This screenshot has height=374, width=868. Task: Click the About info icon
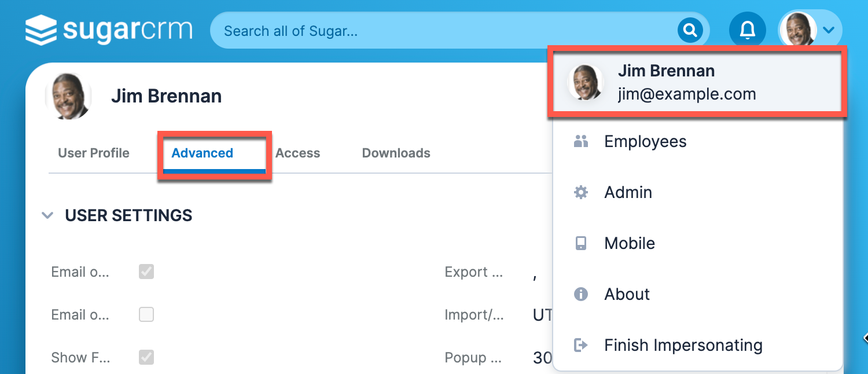[x=580, y=294]
